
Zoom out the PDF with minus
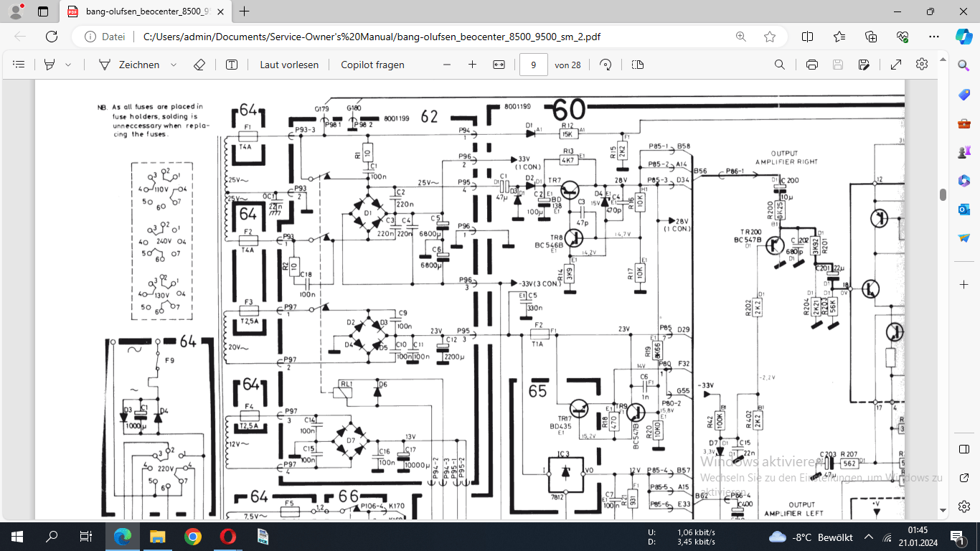pyautogui.click(x=447, y=65)
